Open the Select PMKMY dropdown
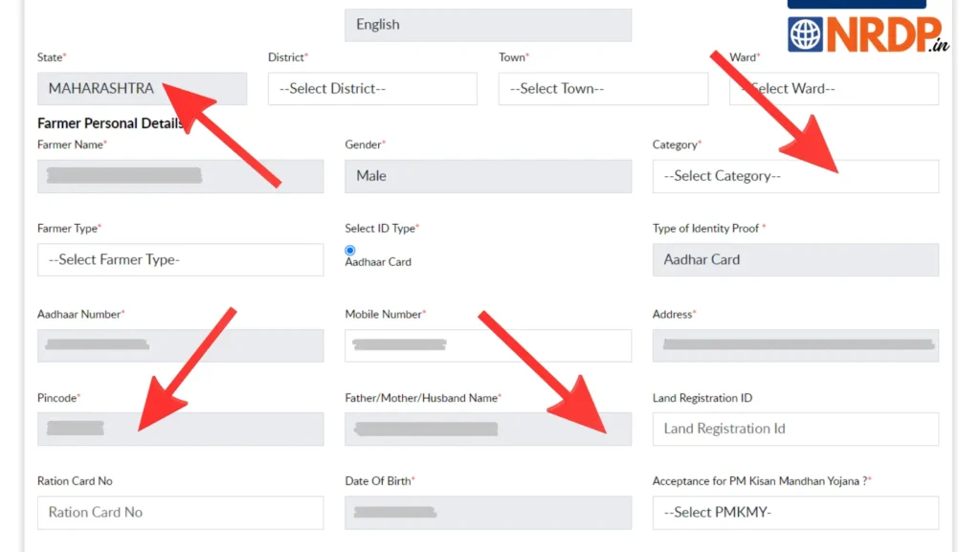Viewport: 980px width, 552px height. pos(795,512)
